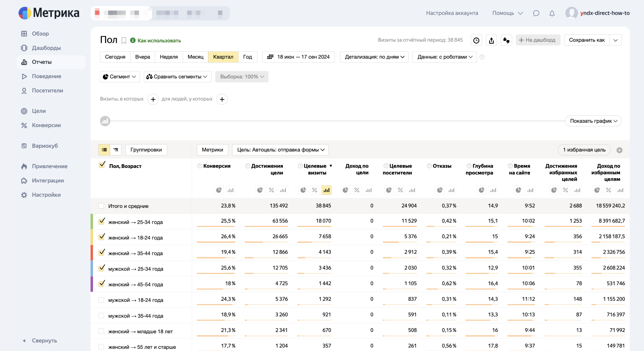Open date range 18 июн — 17 сен 2024
Screen dimensions: 644x351
point(298,57)
